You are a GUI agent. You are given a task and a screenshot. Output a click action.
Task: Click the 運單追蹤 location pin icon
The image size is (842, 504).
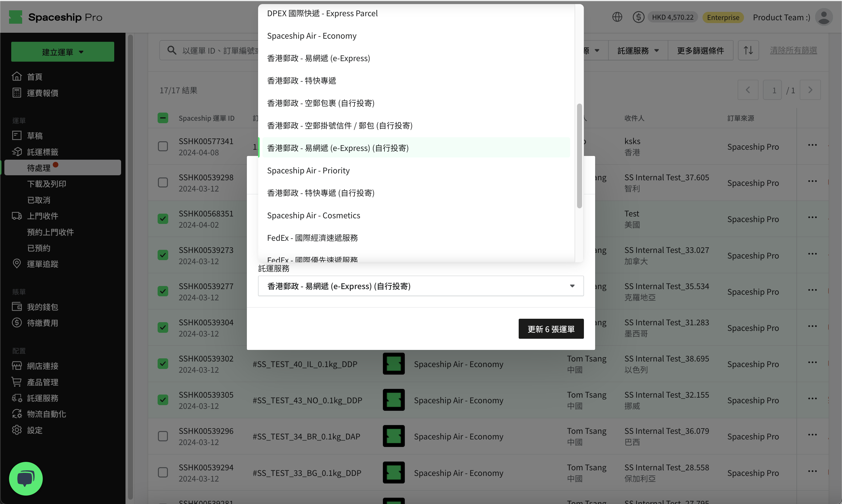coord(17,264)
